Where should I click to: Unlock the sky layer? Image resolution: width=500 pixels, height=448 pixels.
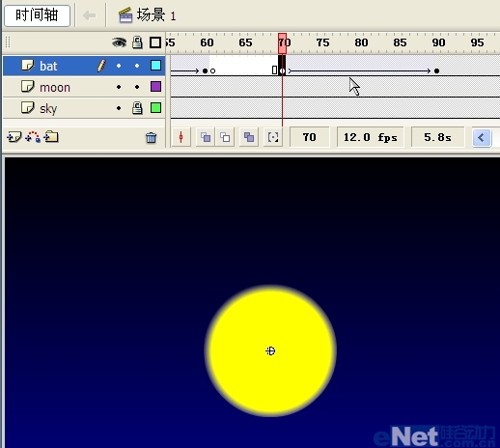137,108
